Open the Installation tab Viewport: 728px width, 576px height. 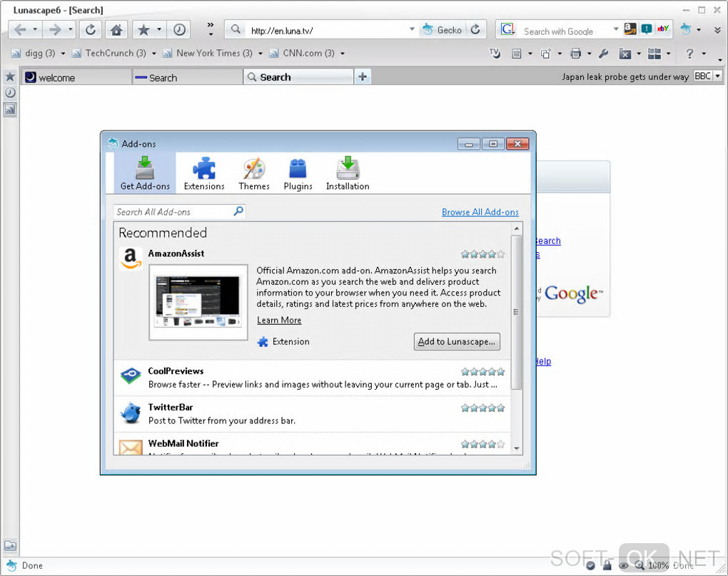(x=348, y=173)
